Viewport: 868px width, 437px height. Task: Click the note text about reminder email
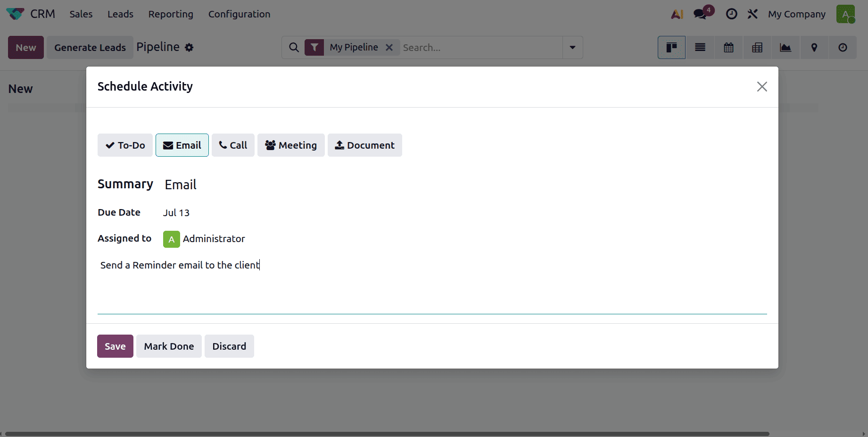pos(180,265)
